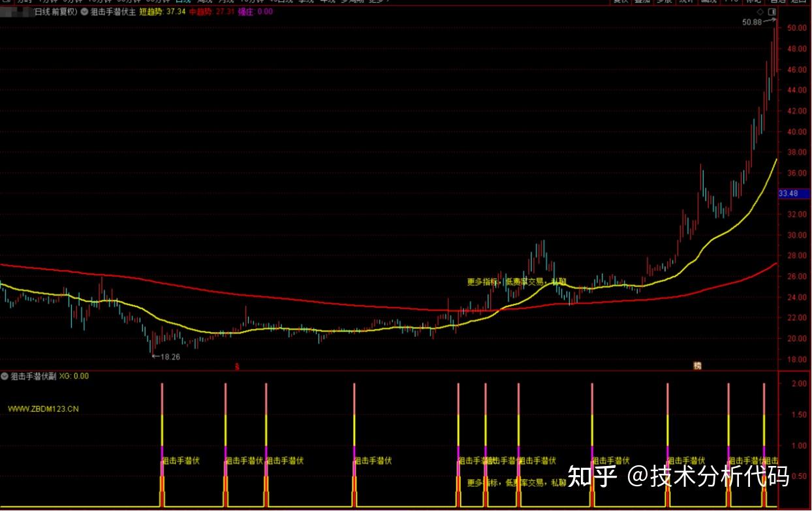812x511 pixels.
Task: Click the 榜 badge marker on time axis
Action: (x=697, y=366)
